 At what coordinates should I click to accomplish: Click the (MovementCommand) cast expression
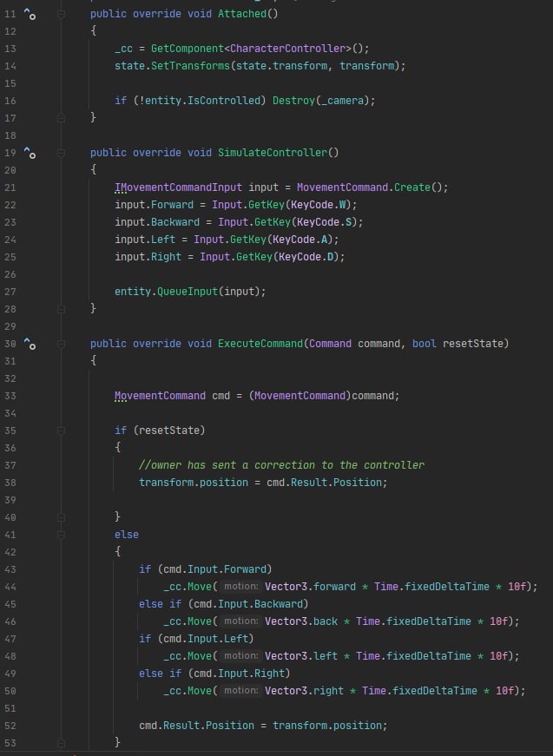pyautogui.click(x=300, y=396)
